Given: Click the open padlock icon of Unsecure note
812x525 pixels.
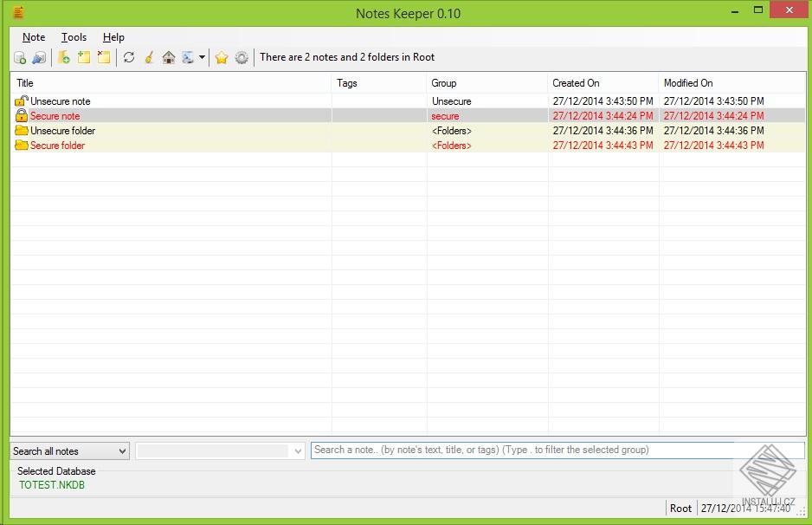Looking at the screenshot, I should pyautogui.click(x=22, y=100).
